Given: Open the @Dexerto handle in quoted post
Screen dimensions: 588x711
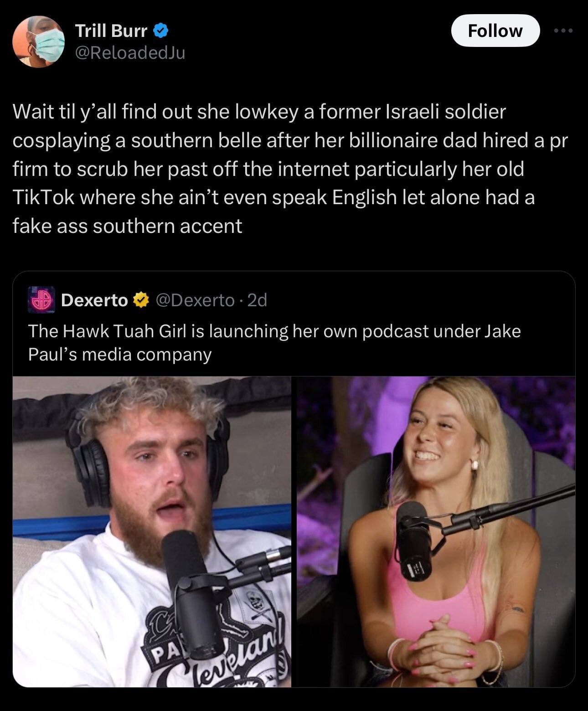Looking at the screenshot, I should point(195,300).
